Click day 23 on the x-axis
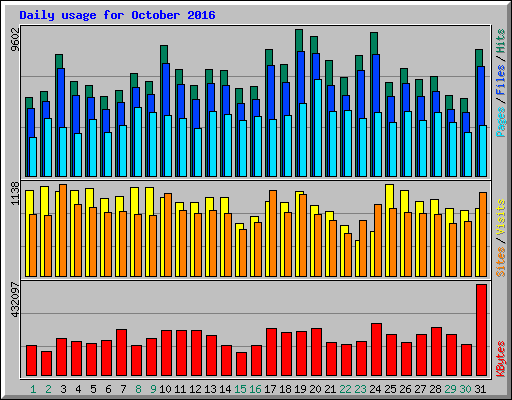The width and height of the screenshot is (512, 400). [x=360, y=389]
